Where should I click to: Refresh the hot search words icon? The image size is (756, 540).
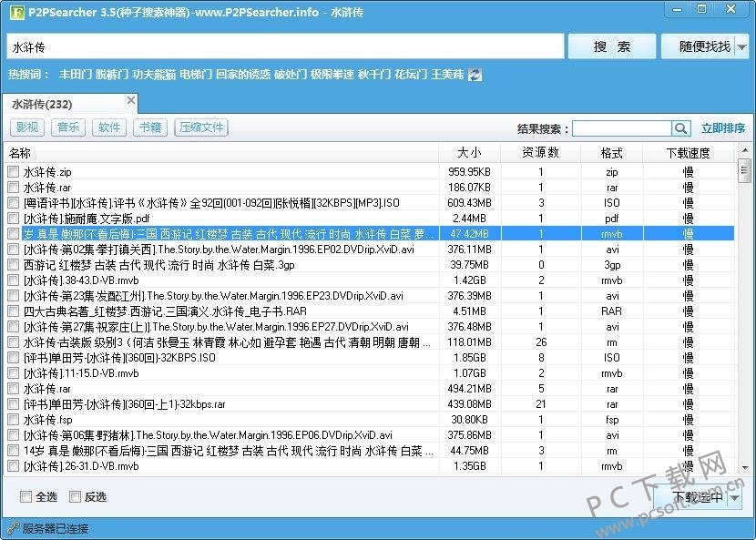(475, 75)
